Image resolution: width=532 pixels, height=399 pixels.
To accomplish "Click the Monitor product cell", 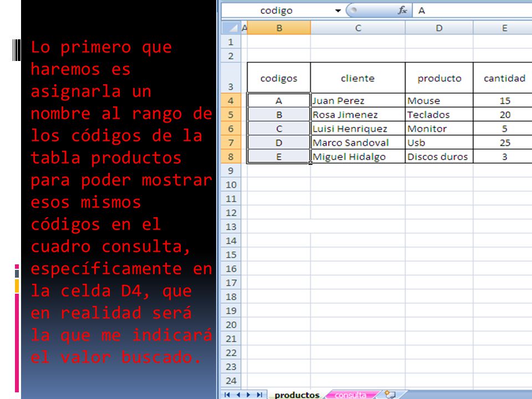I will 439,129.
